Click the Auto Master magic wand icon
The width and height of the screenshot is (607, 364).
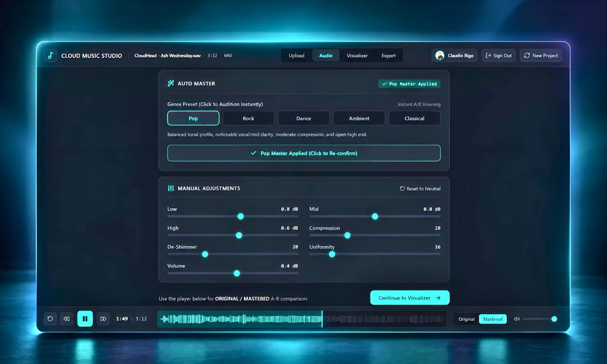(x=171, y=83)
